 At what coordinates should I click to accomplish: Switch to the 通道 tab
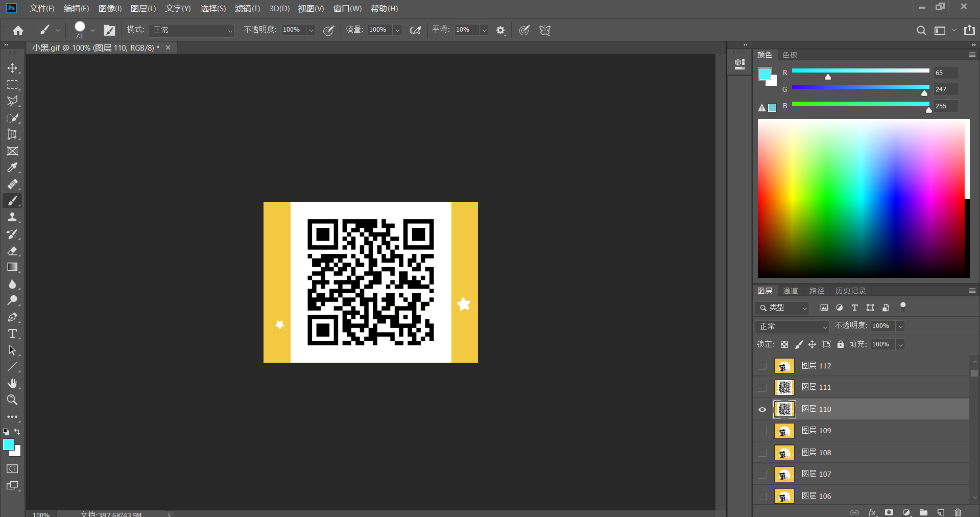(790, 291)
